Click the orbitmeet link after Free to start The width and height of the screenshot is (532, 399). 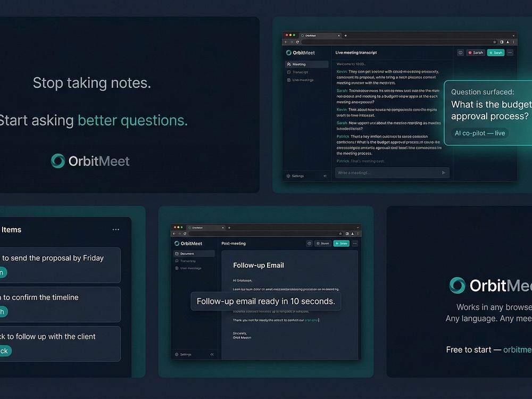(x=518, y=350)
